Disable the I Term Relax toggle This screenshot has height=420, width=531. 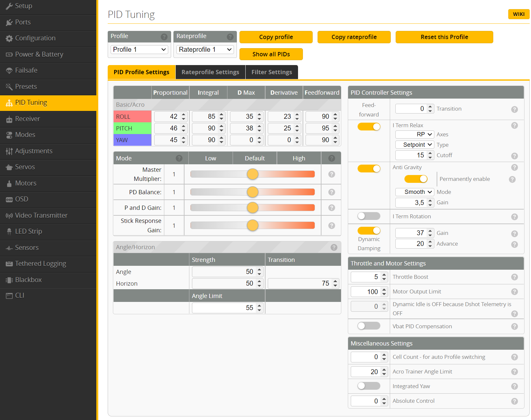pyautogui.click(x=369, y=127)
